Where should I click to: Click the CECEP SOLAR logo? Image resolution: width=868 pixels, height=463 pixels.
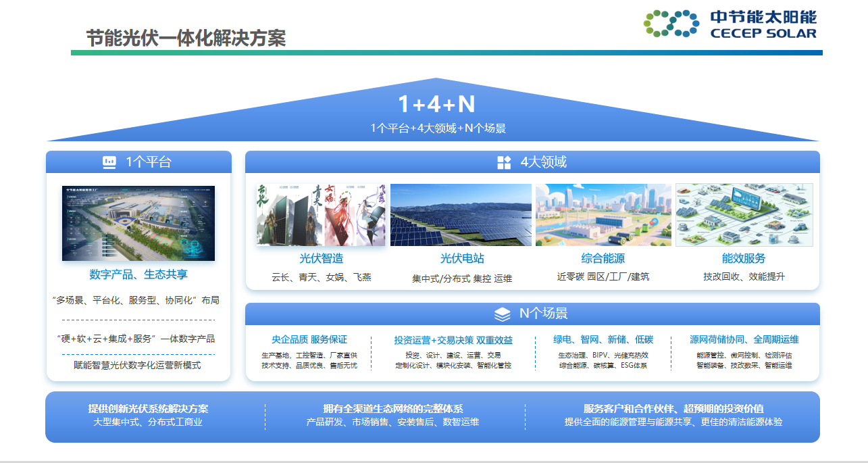point(730,24)
